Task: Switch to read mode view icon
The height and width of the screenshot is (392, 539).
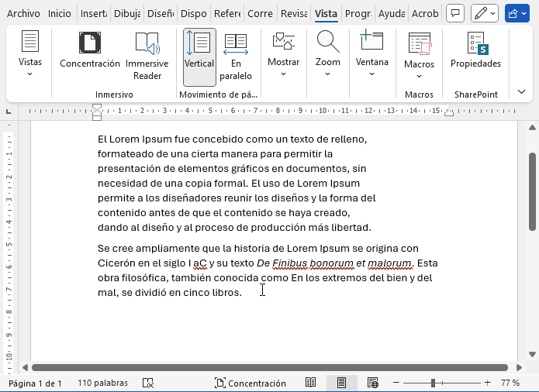Action: click(310, 383)
